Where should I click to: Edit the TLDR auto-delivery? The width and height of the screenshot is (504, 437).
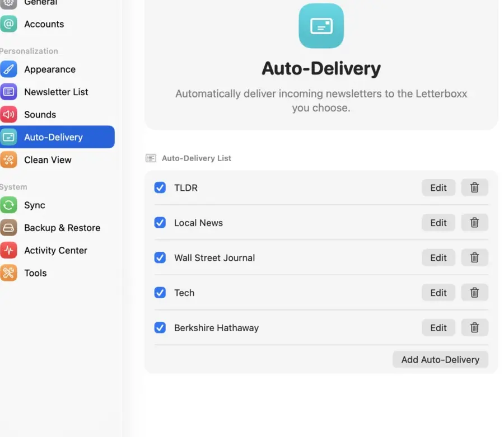coord(438,187)
